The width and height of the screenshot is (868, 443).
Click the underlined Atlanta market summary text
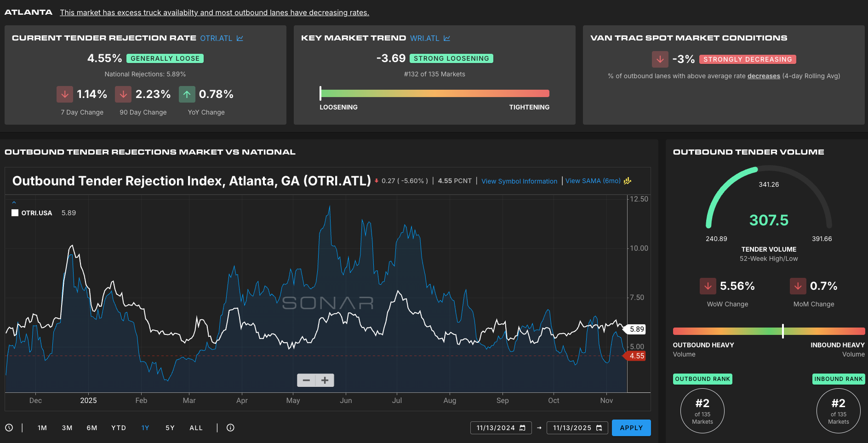(x=214, y=13)
